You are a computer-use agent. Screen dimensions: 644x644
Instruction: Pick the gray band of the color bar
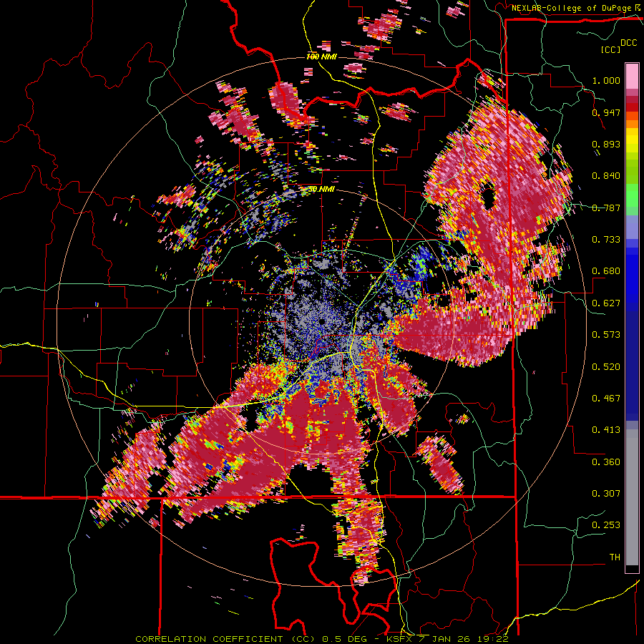point(632,497)
